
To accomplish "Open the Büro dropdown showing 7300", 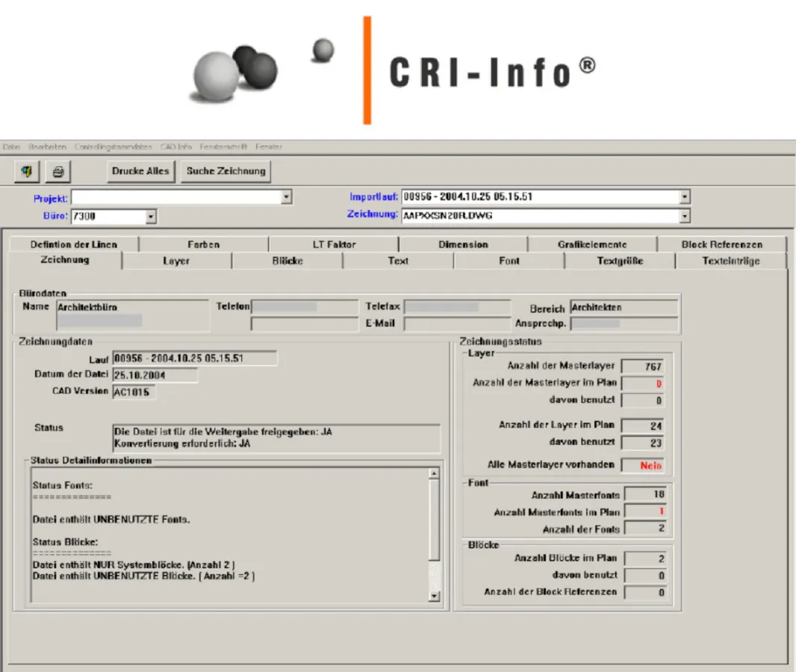I will (152, 216).
